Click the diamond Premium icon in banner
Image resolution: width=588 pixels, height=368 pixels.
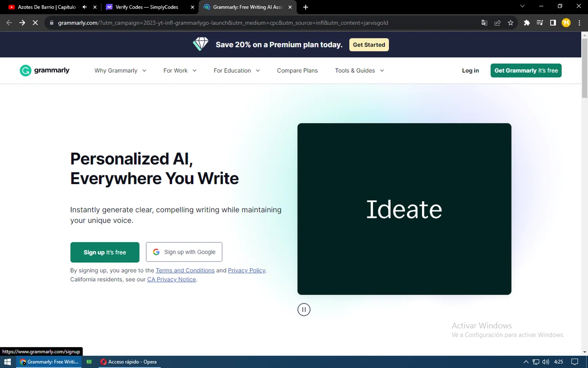click(201, 44)
